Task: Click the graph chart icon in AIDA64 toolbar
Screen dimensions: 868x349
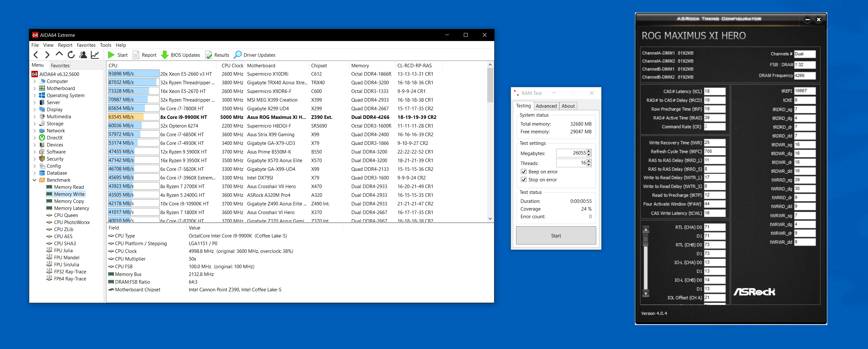Action: [x=95, y=55]
